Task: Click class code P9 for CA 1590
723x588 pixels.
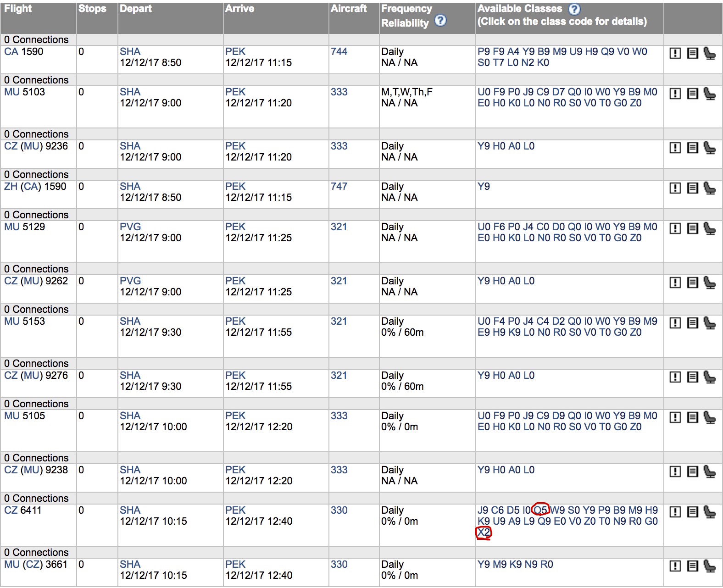Action: click(484, 52)
